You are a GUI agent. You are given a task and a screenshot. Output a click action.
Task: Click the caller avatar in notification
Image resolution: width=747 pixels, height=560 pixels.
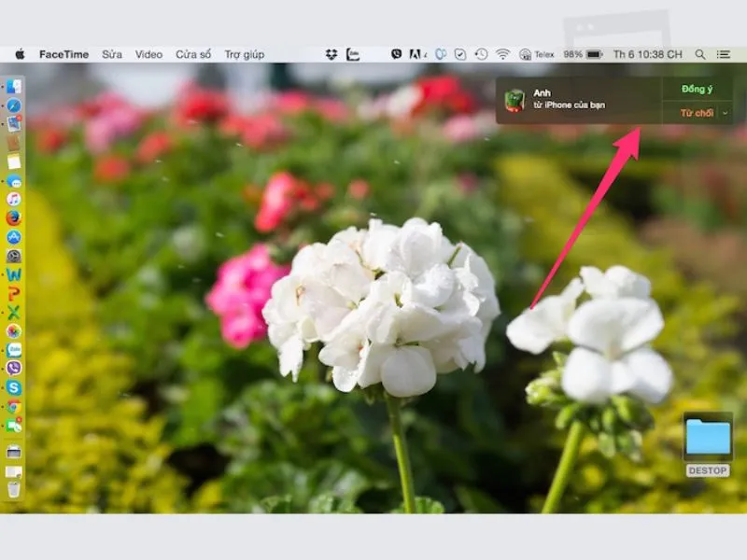pyautogui.click(x=514, y=100)
